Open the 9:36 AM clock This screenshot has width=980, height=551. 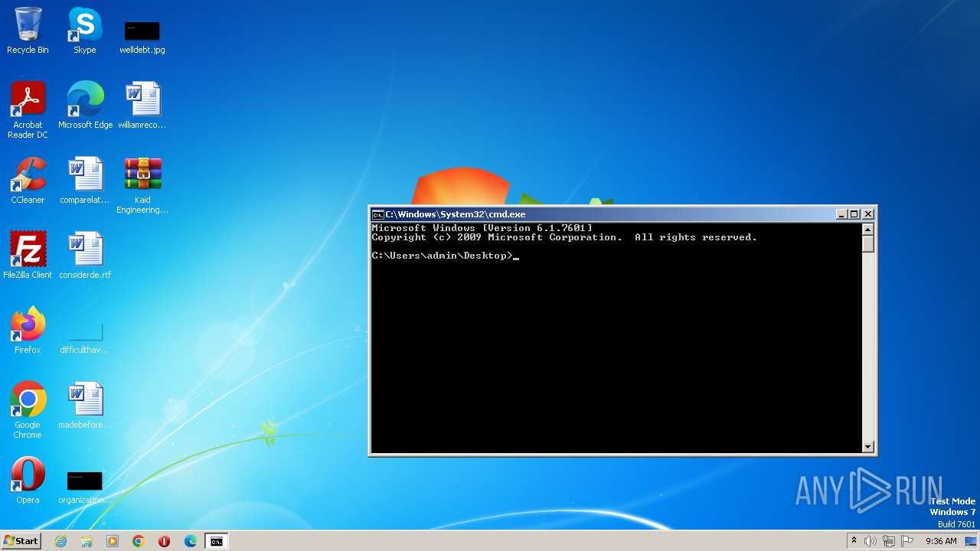(941, 541)
